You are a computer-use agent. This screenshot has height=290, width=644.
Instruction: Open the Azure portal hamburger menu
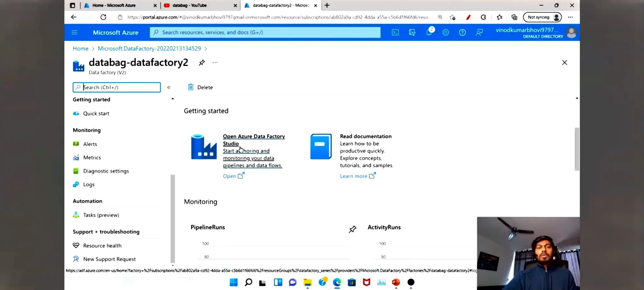pyautogui.click(x=75, y=32)
